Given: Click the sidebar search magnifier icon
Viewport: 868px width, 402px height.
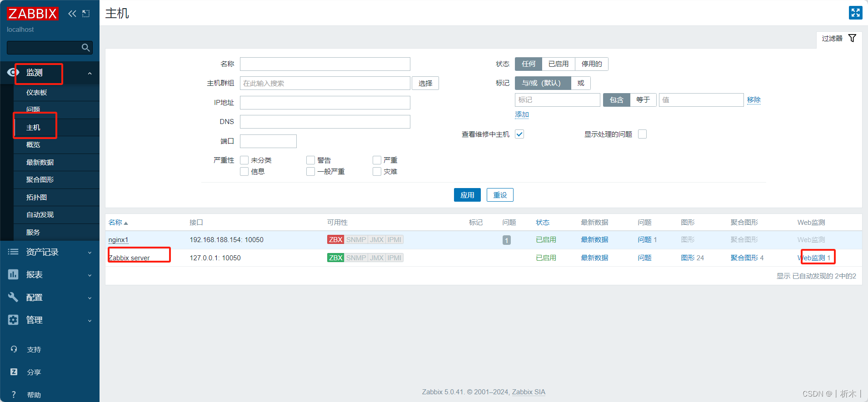Looking at the screenshot, I should (85, 48).
